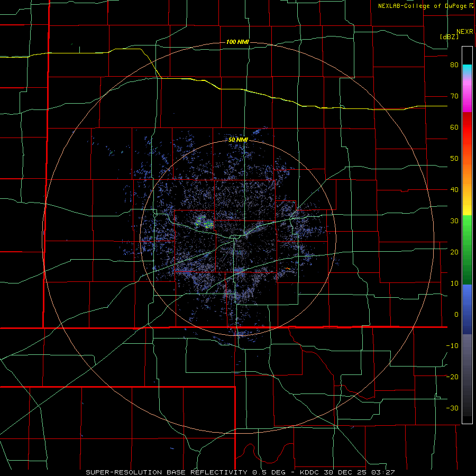This screenshot has height=476, width=476.
Task: Pick the blue segment of the color bar
Action: [467, 309]
